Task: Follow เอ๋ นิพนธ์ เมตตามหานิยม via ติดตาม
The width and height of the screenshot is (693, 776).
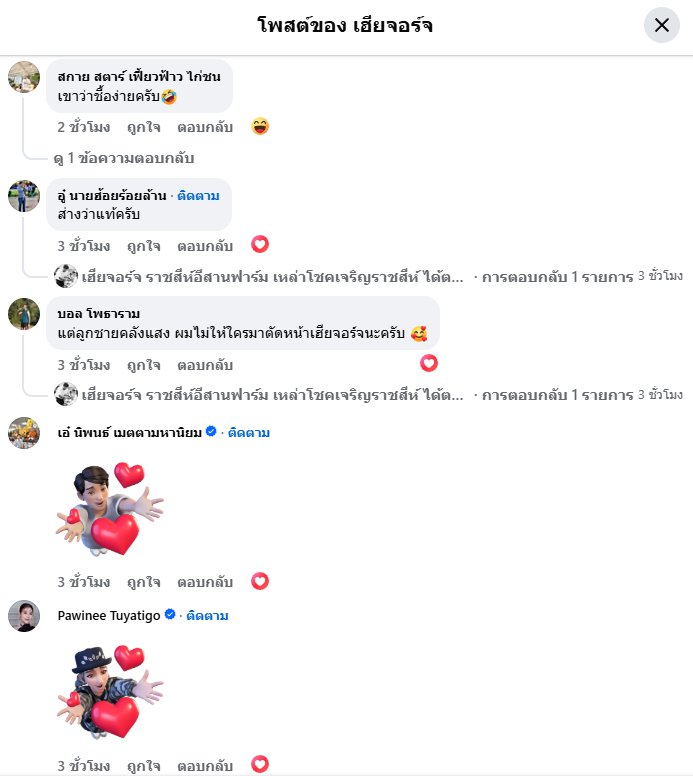Action: (248, 433)
